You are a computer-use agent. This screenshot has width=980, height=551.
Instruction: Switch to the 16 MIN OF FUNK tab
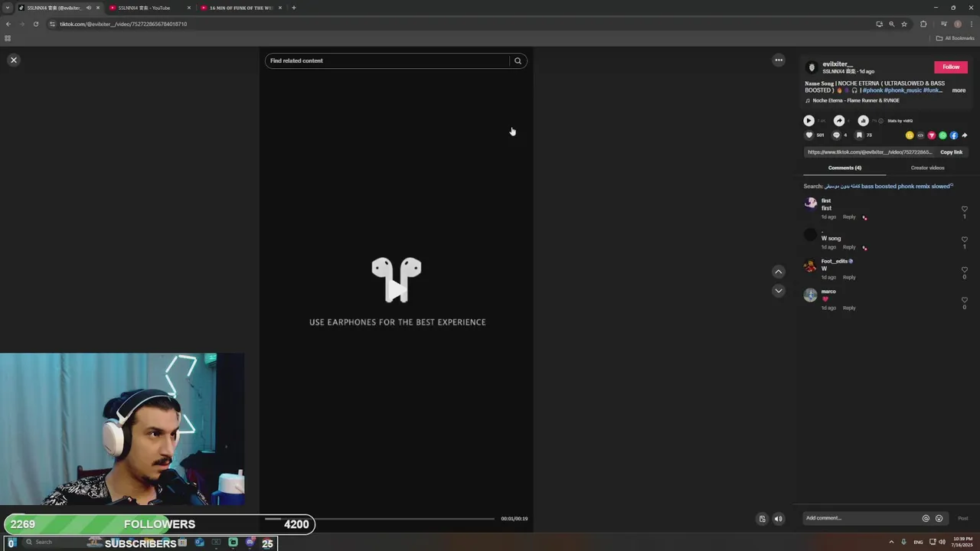click(x=241, y=8)
